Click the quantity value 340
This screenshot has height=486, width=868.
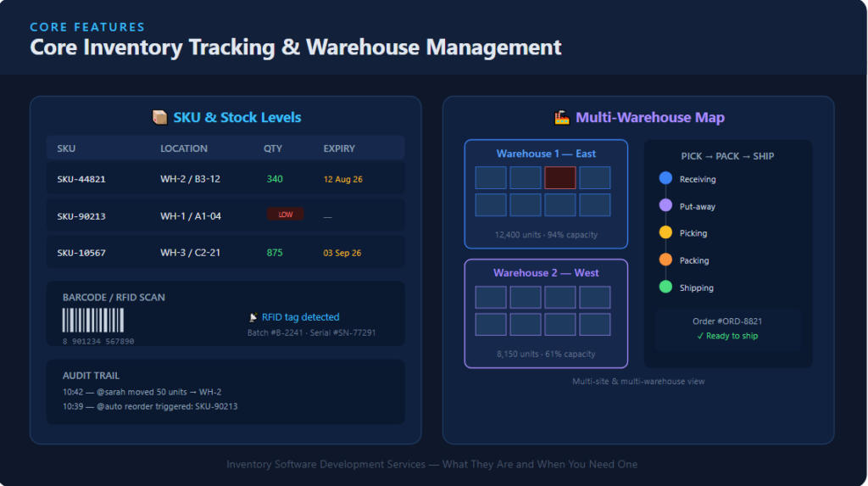275,179
